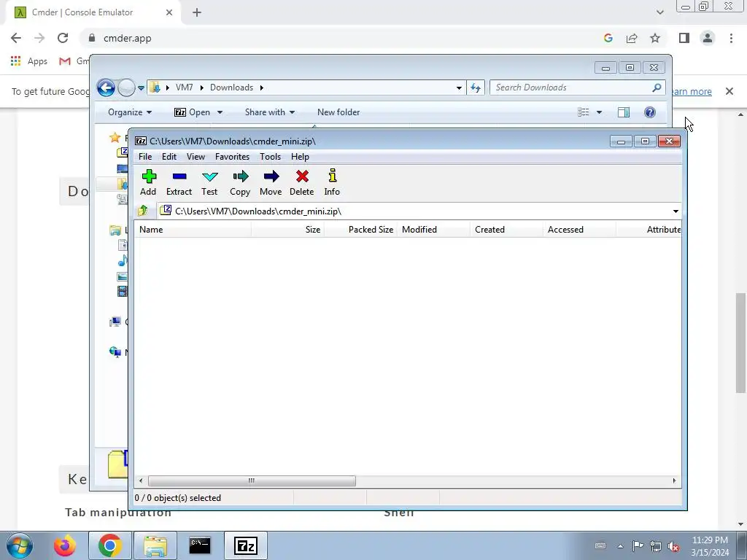Switch to Command Prompt on taskbar
Screen dimensions: 747x560
coord(200,545)
